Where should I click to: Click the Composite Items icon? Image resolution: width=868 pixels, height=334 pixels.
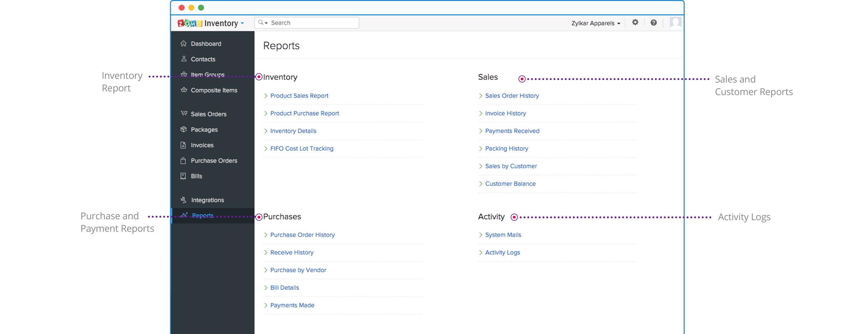184,90
